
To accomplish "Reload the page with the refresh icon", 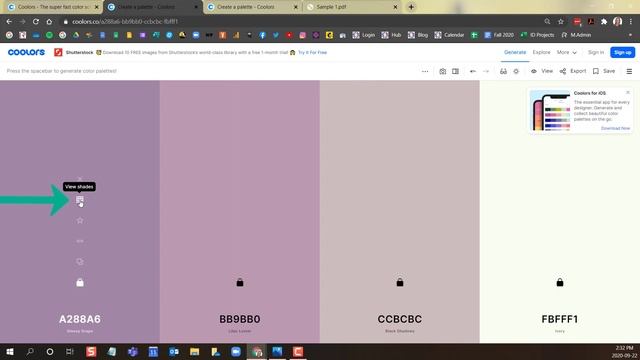I will coord(36,22).
